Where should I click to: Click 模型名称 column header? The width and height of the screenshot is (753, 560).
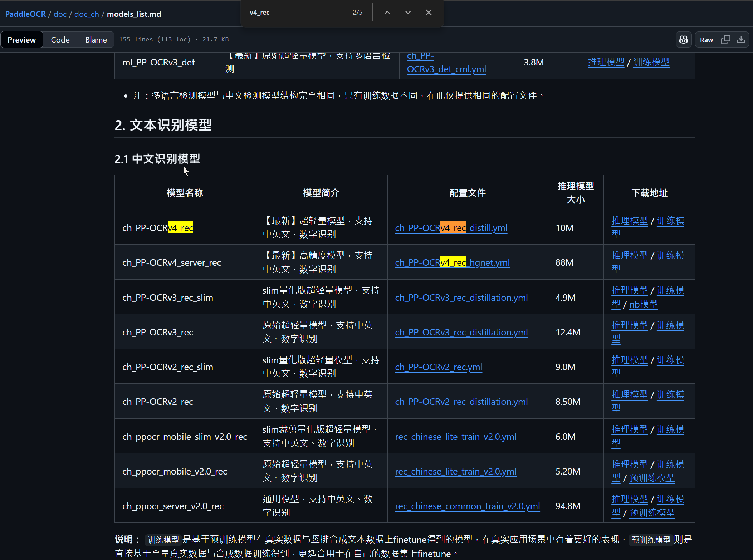coord(185,193)
